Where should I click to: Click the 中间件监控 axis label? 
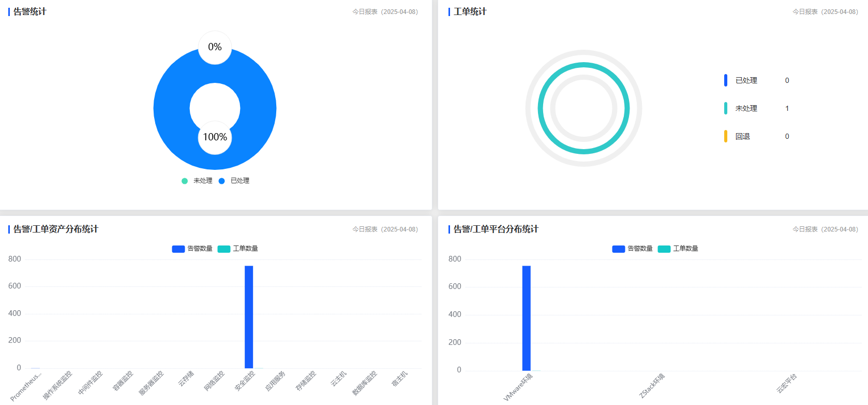coord(91,383)
